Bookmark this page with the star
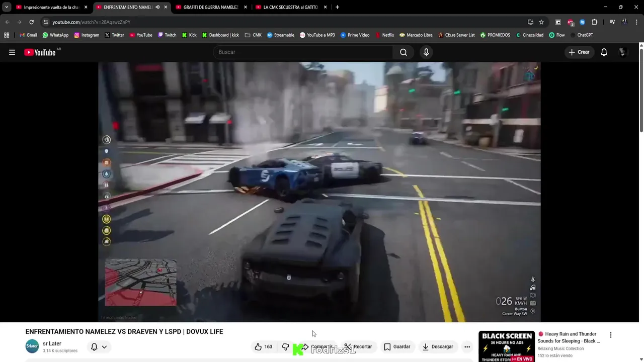 tap(541, 22)
